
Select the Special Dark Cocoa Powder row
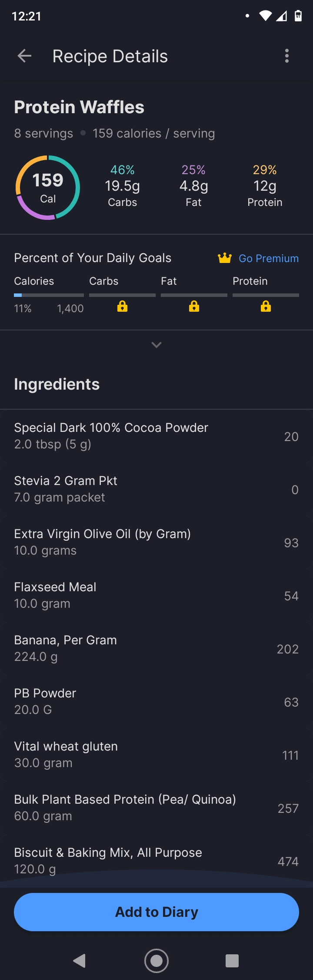click(x=156, y=436)
